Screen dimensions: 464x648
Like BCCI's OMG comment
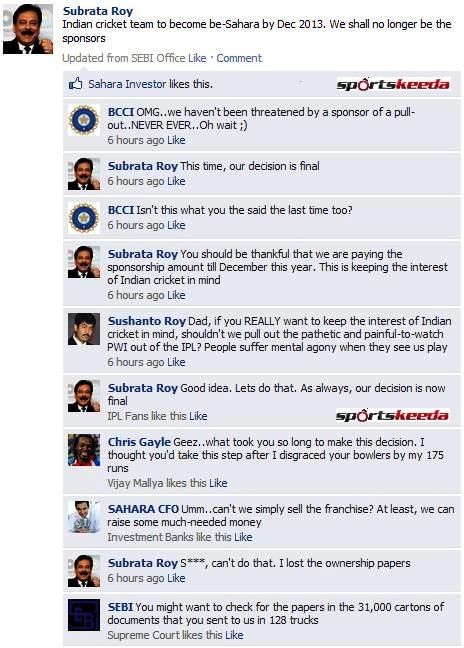(x=176, y=140)
